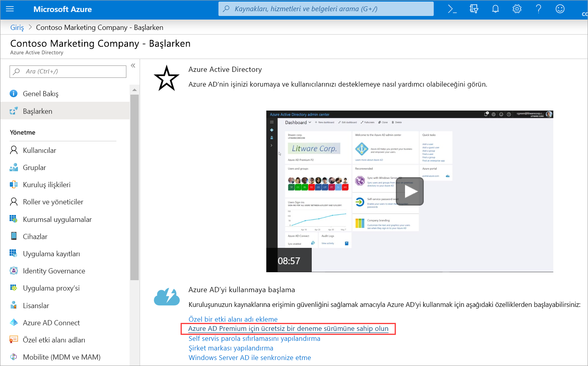Screen dimensions: 588x366
Task: Click the Kullanıcılar person icon
Action: point(14,150)
